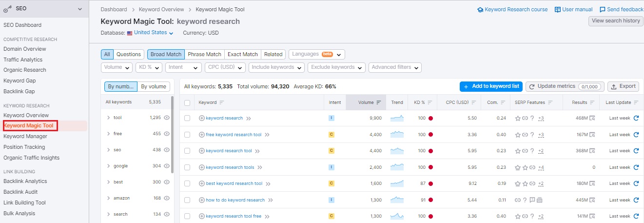644x223 pixels.
Task: Click double-arrow icon after 'keyword research tools'
Action: [x=259, y=167]
